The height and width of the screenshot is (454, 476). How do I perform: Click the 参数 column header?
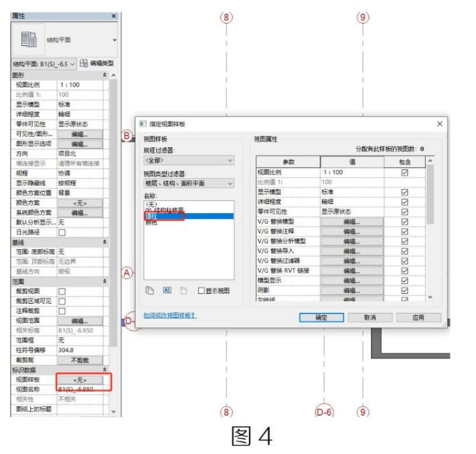289,162
